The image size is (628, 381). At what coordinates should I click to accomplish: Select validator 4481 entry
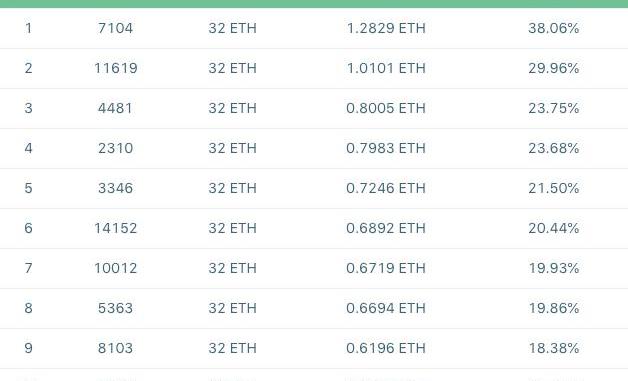coord(115,108)
